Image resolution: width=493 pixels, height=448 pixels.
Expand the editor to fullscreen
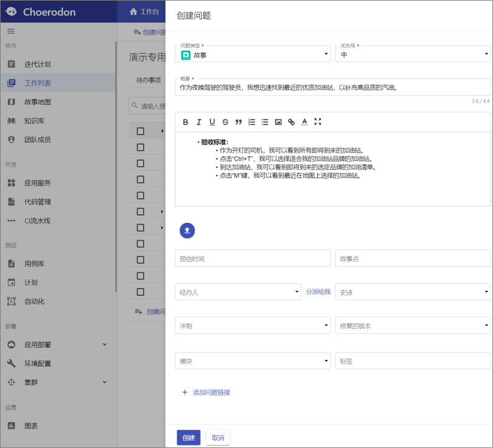point(318,122)
